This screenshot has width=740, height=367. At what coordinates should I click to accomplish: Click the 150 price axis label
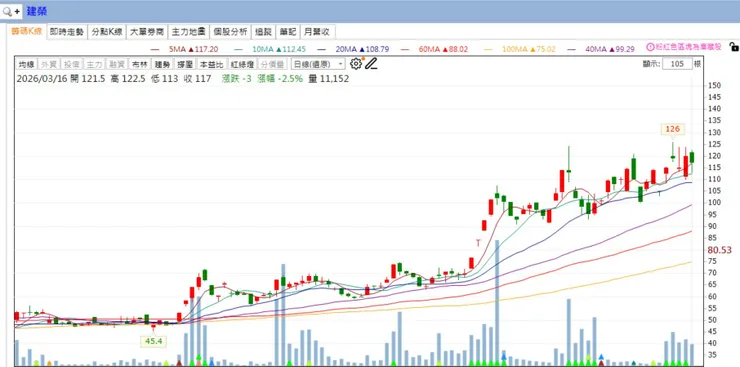click(714, 85)
